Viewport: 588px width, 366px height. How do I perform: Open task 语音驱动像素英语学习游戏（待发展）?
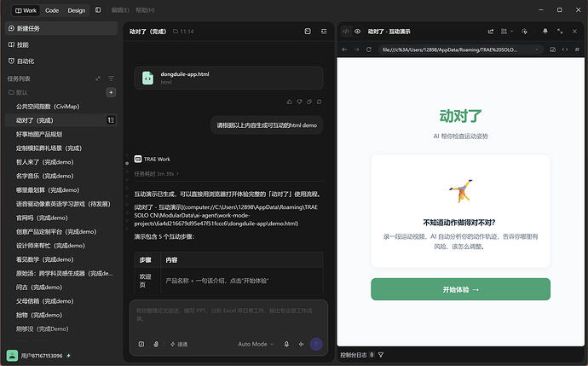61,204
